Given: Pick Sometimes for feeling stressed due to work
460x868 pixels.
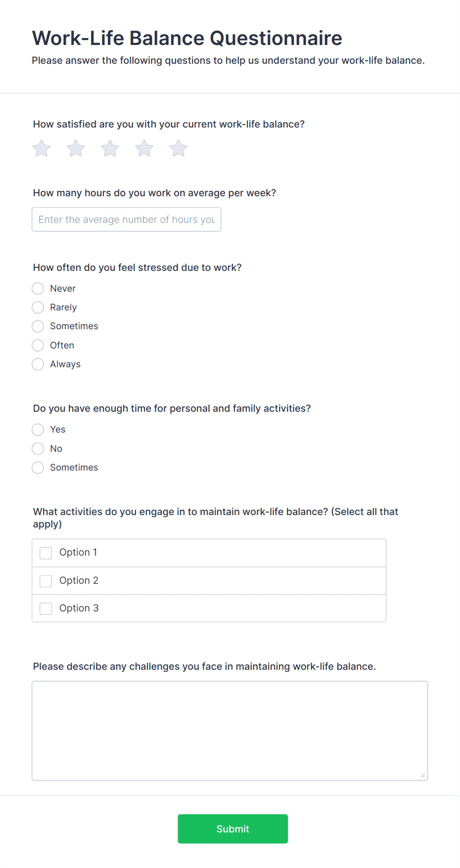Looking at the screenshot, I should [x=38, y=326].
